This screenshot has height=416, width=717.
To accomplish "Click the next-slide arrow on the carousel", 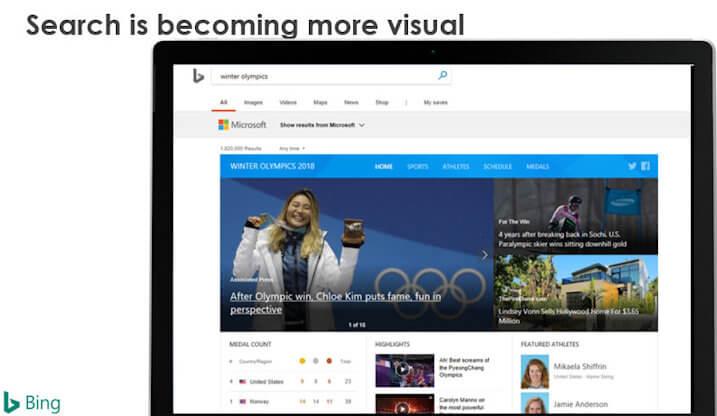I will [x=484, y=255].
